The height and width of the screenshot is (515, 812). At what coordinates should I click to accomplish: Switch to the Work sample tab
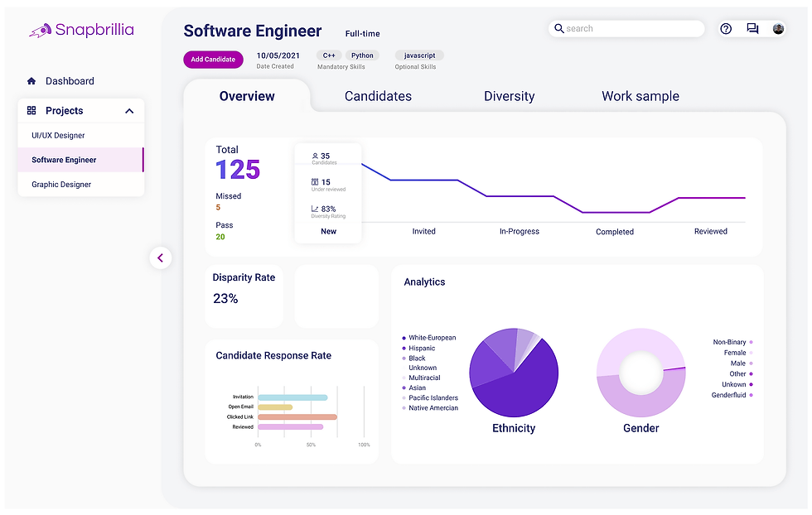[x=640, y=96]
